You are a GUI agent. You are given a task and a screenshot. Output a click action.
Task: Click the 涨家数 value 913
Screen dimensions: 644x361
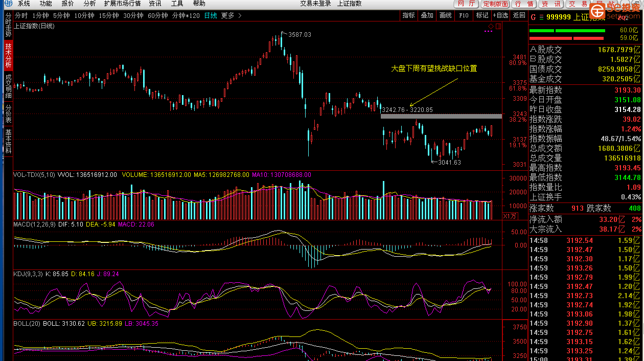578,209
